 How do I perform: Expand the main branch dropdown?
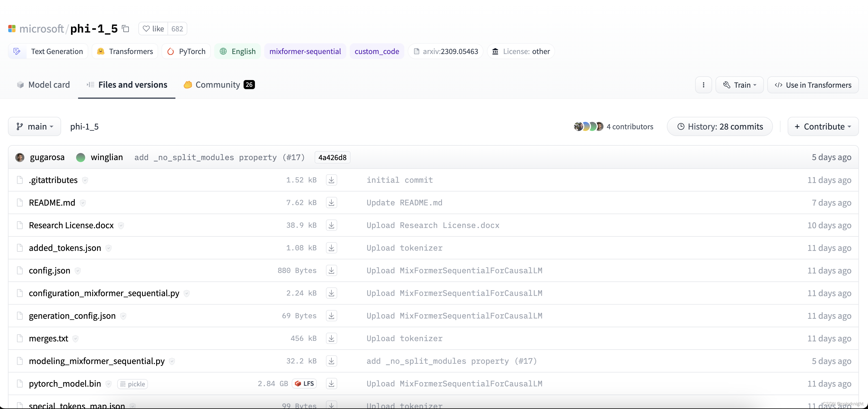(x=35, y=127)
